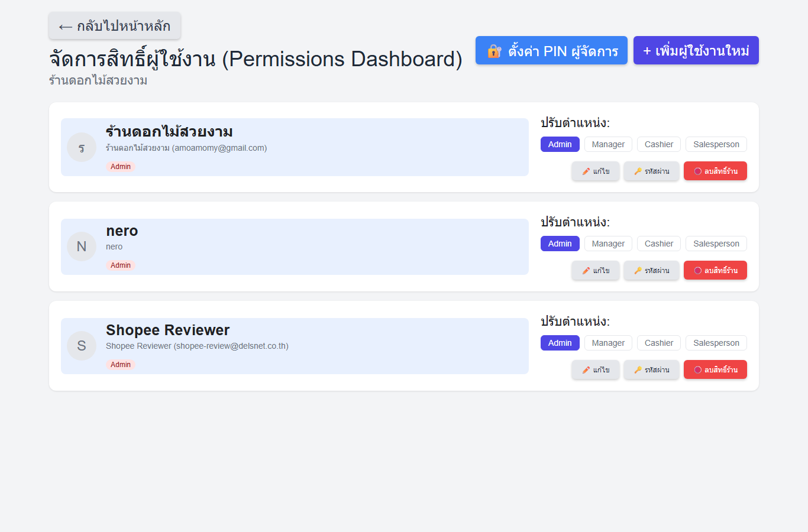Edit Shopee Reviewer with แก้ไข
The width and height of the screenshot is (808, 532).
point(596,369)
